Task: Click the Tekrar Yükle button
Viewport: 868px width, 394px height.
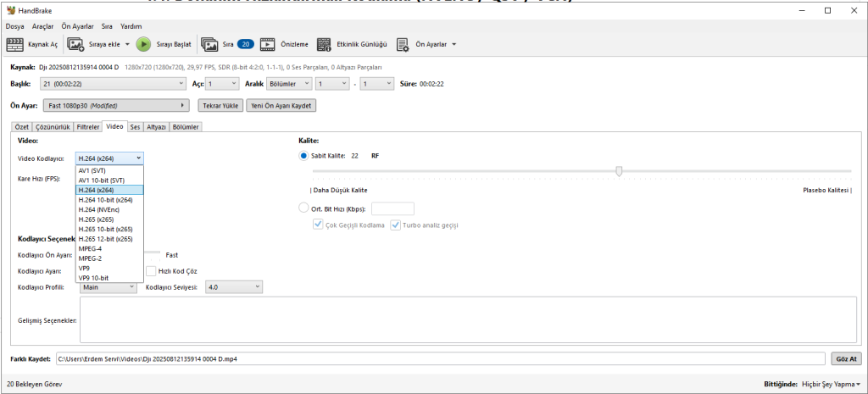Action: 220,106
